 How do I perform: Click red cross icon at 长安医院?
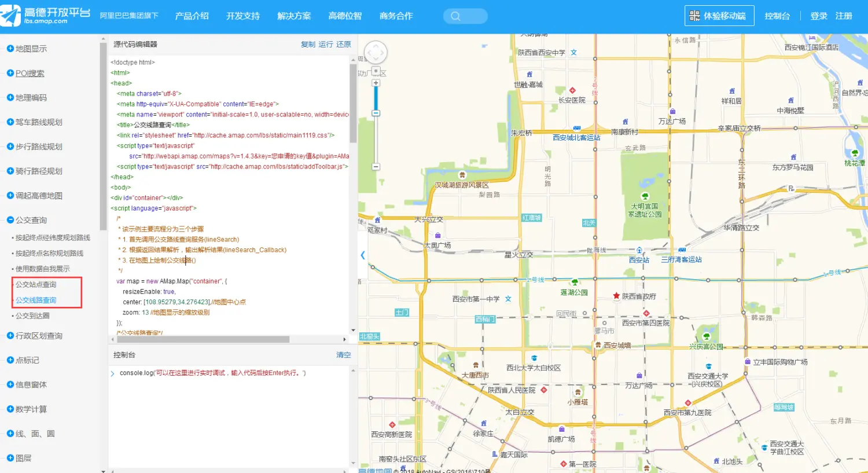[572, 90]
